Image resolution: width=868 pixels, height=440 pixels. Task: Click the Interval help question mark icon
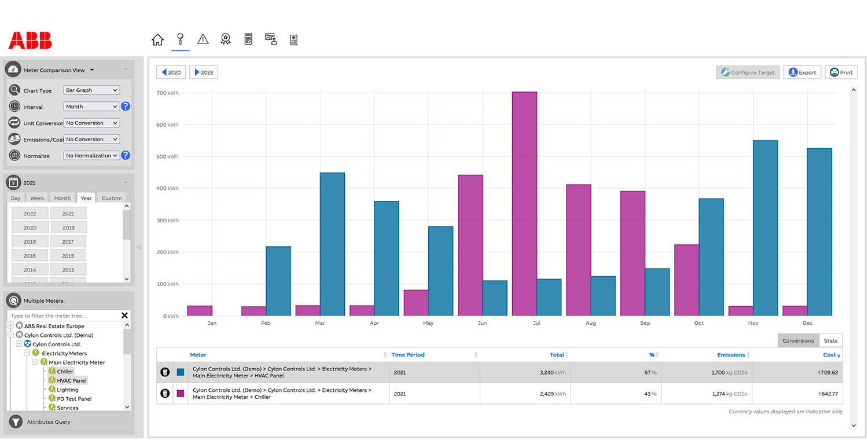pyautogui.click(x=126, y=106)
